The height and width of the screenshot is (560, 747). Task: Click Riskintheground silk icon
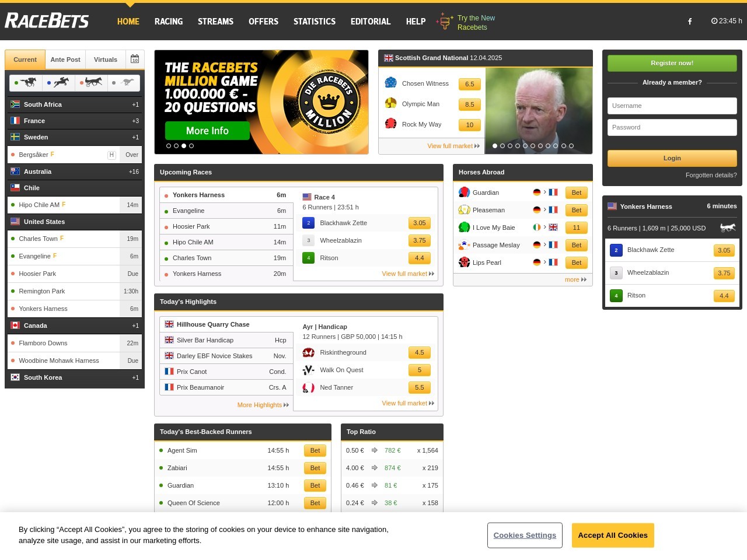[309, 352]
